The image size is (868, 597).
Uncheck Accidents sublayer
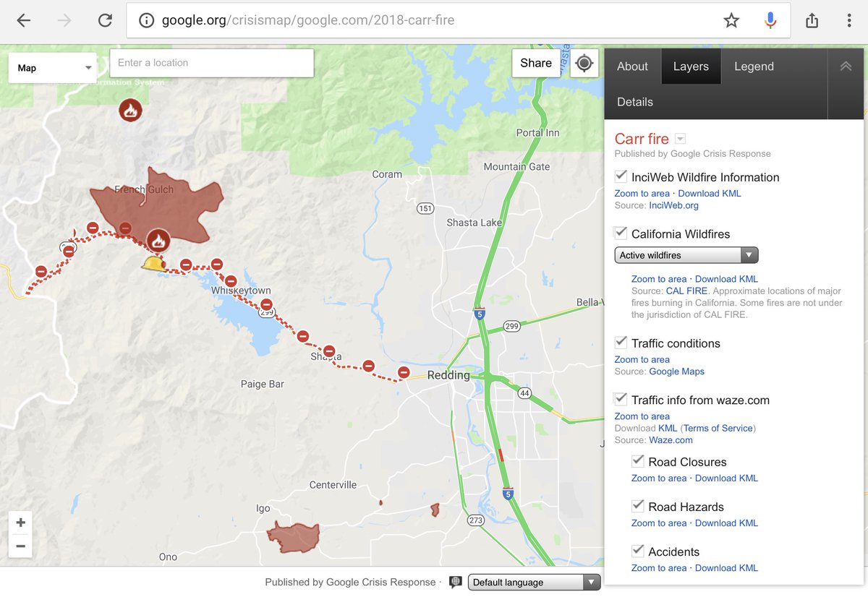coord(637,551)
